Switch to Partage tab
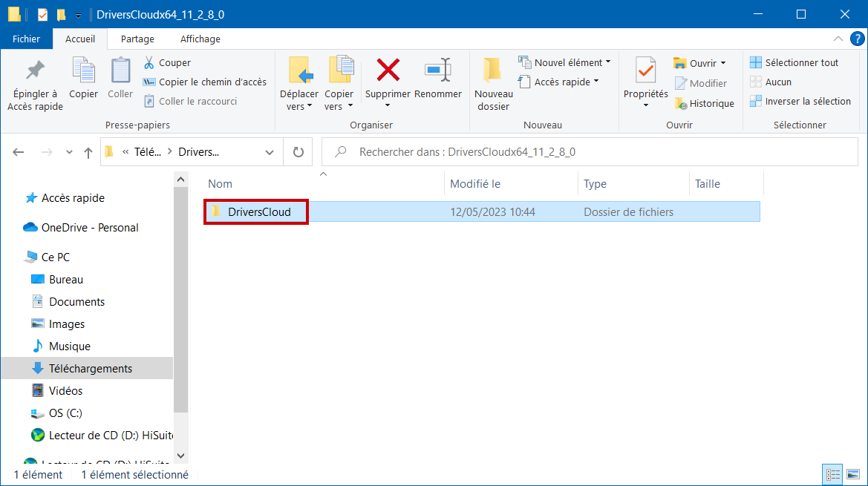 (137, 39)
